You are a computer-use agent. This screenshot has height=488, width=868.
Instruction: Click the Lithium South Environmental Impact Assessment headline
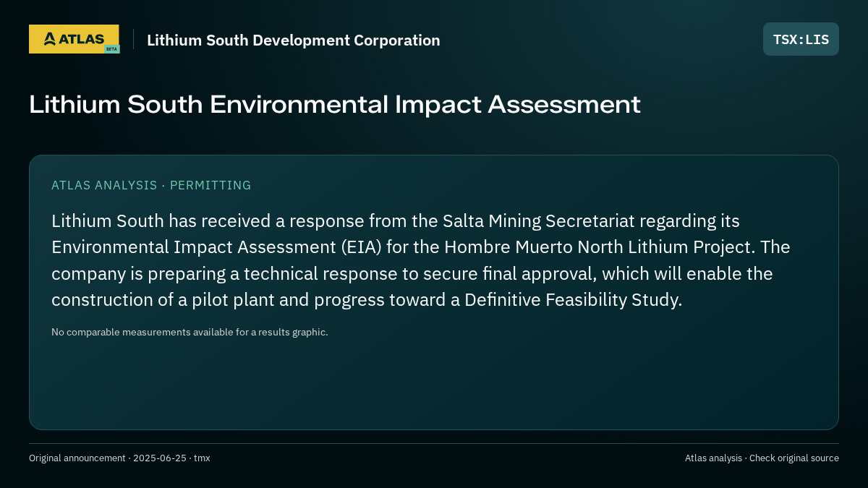[x=335, y=104]
